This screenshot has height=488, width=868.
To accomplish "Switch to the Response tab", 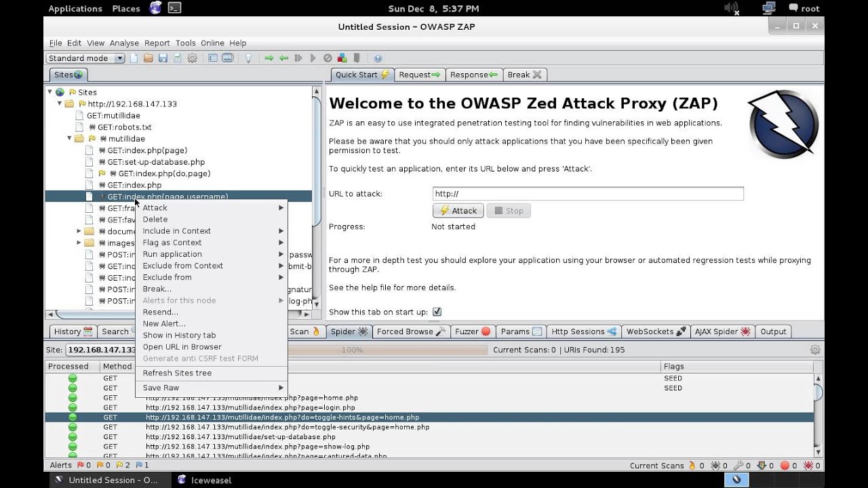I will [473, 75].
